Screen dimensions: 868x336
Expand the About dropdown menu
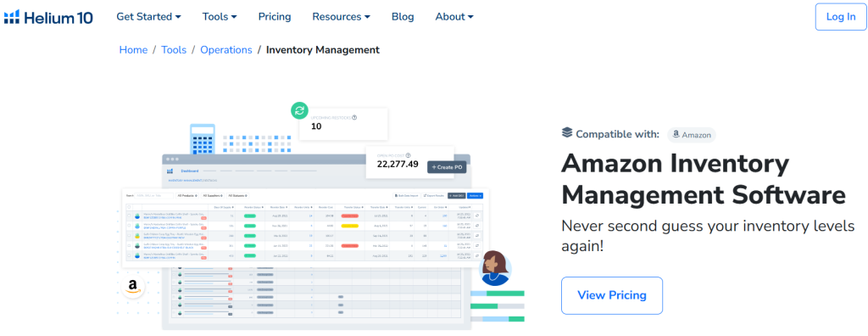pos(454,17)
